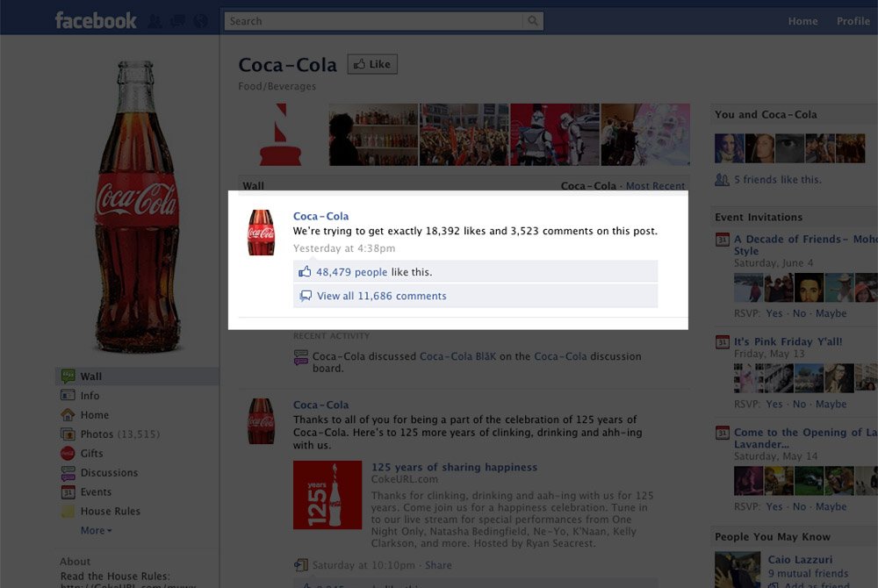Click calendar icon for A Decade of Friends event
878x588 pixels.
click(x=723, y=240)
